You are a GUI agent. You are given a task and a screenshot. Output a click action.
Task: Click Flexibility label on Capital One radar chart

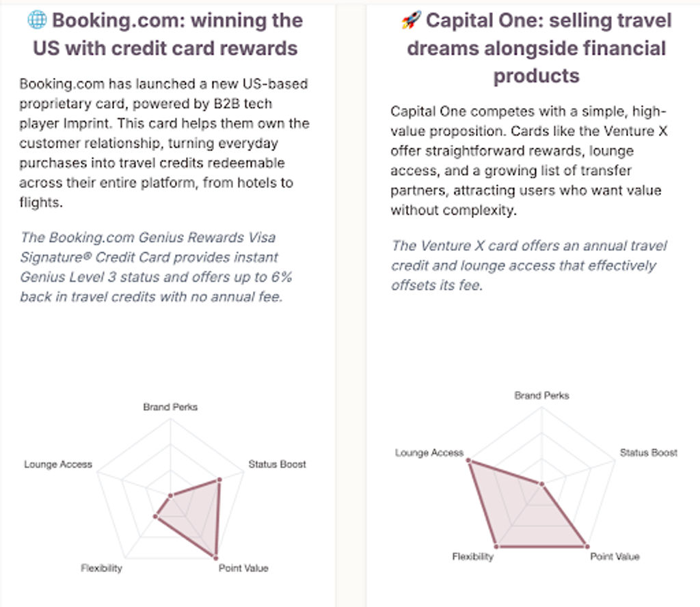tap(473, 556)
